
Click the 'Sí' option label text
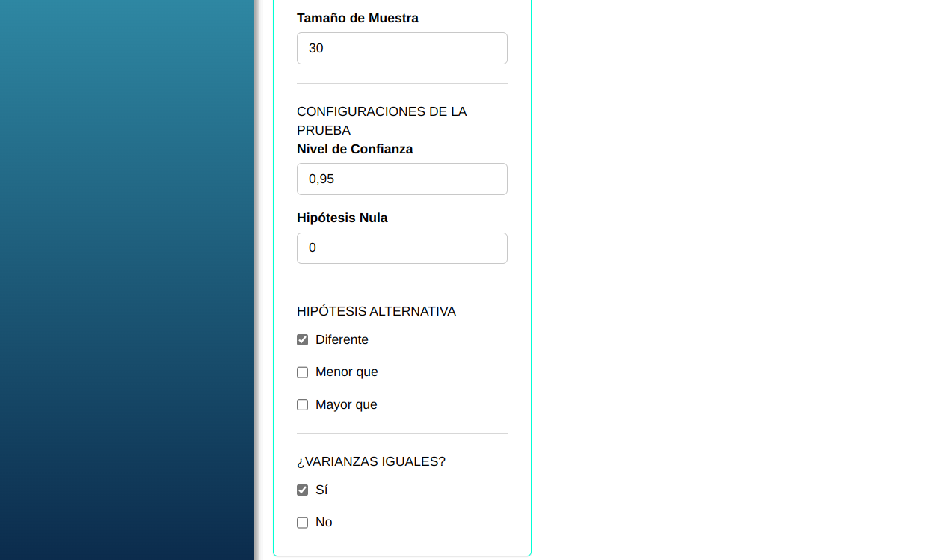[x=321, y=490]
